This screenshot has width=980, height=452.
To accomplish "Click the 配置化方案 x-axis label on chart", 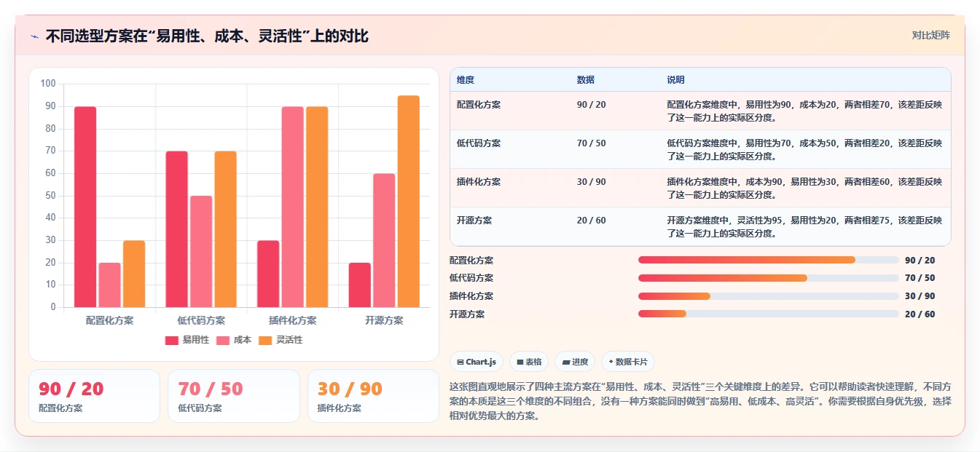I will tap(109, 320).
